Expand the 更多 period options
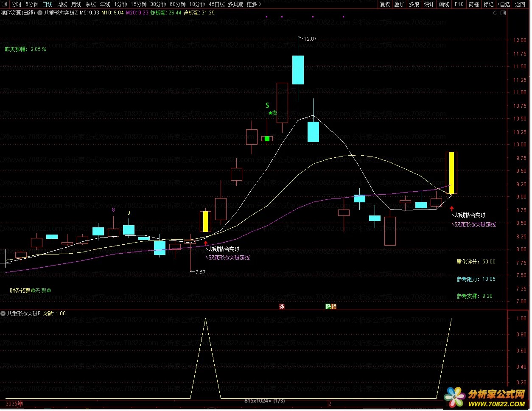 [254, 4]
